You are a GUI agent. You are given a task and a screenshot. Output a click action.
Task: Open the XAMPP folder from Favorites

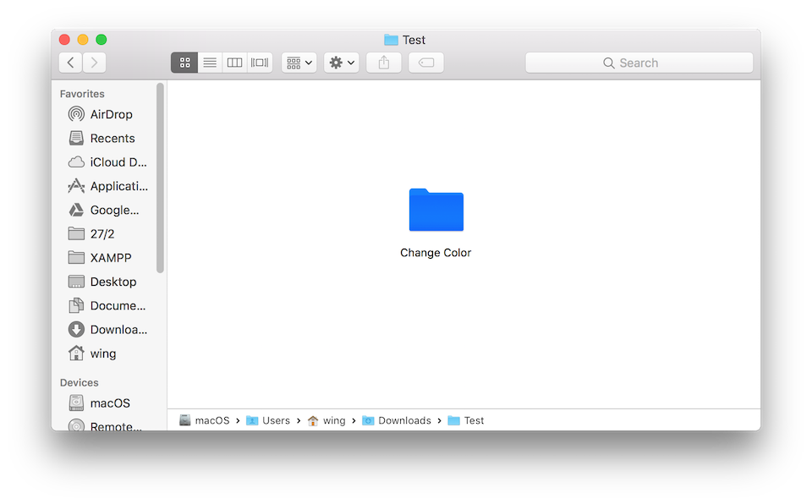(111, 257)
